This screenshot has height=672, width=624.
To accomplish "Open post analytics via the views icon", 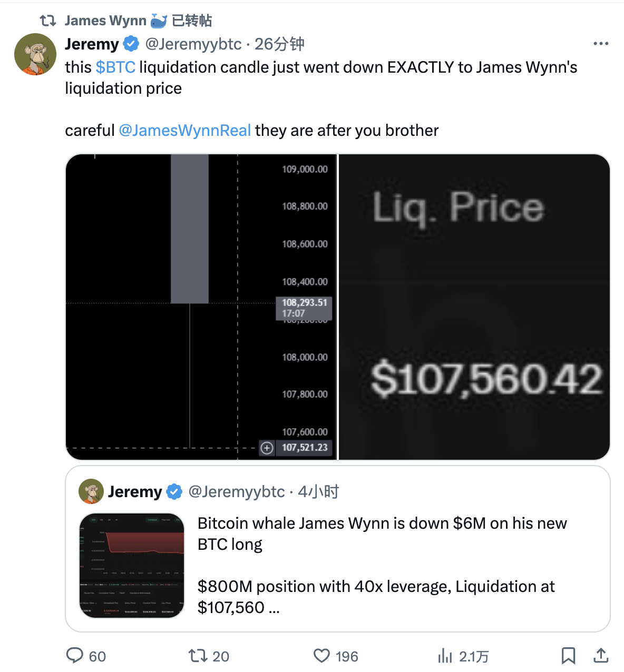I will point(445,656).
